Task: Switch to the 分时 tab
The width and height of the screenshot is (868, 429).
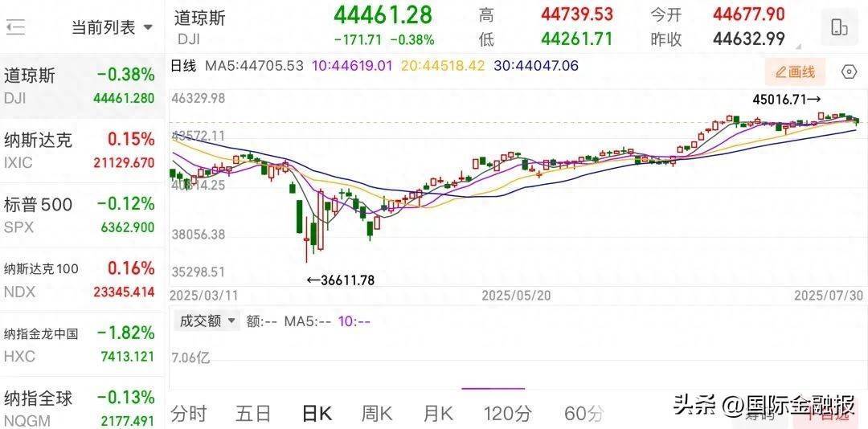Action: tap(189, 413)
